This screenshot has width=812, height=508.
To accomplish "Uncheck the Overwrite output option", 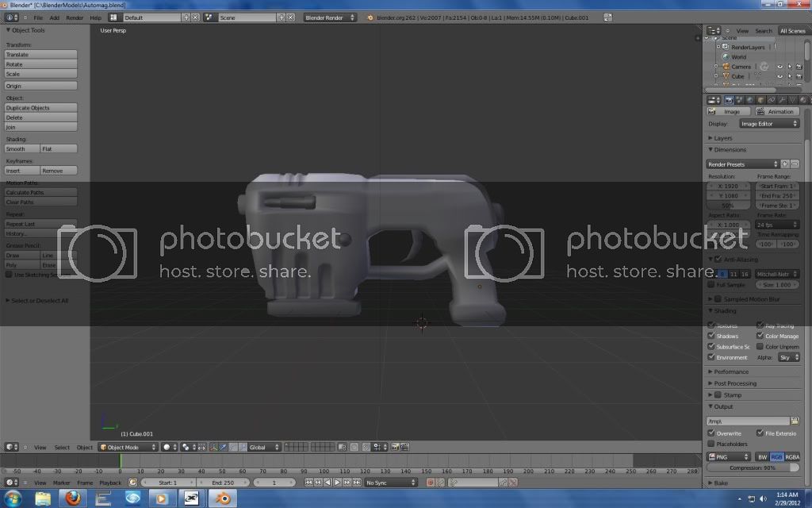I will (x=711, y=433).
